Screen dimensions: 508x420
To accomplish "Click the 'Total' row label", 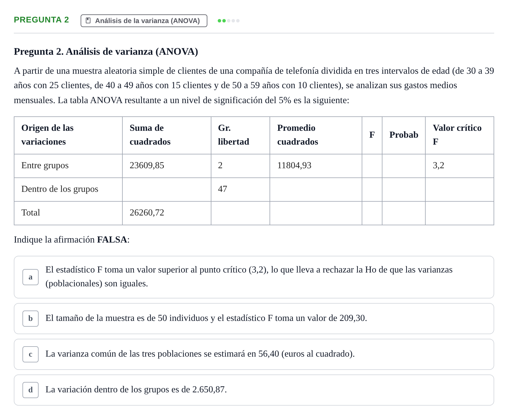I will point(31,213).
